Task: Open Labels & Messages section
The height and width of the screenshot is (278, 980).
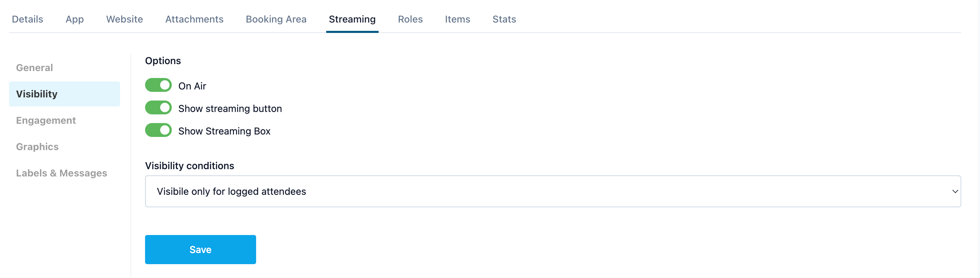Action: pyautogui.click(x=62, y=173)
